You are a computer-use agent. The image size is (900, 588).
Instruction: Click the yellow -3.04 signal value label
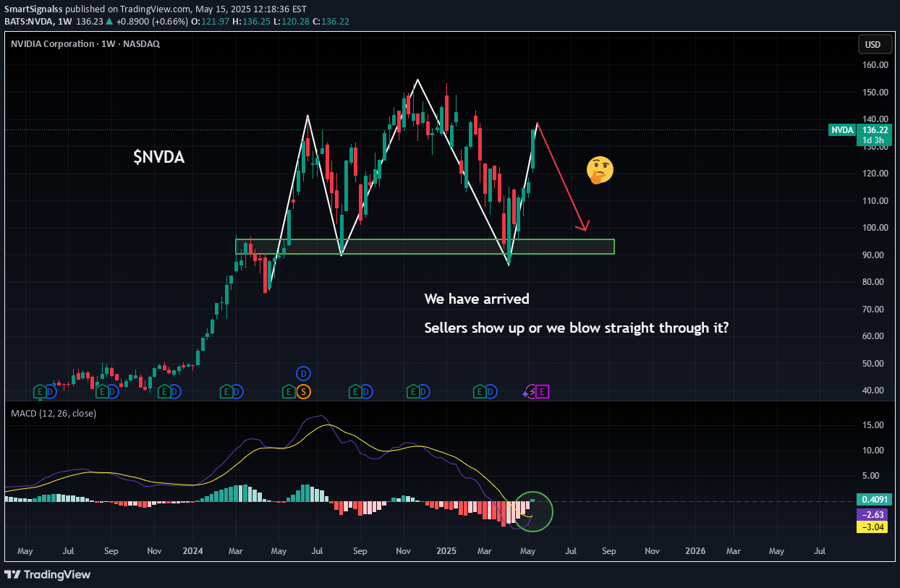873,527
